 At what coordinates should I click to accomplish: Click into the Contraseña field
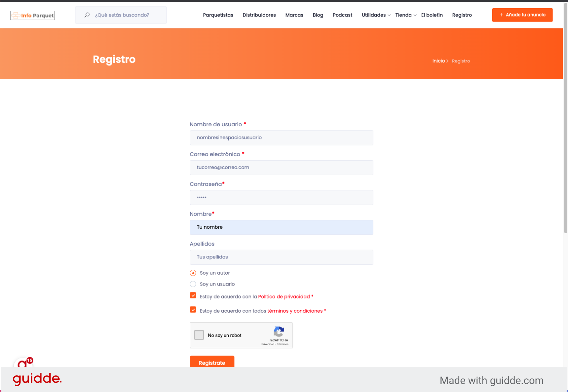tap(281, 198)
